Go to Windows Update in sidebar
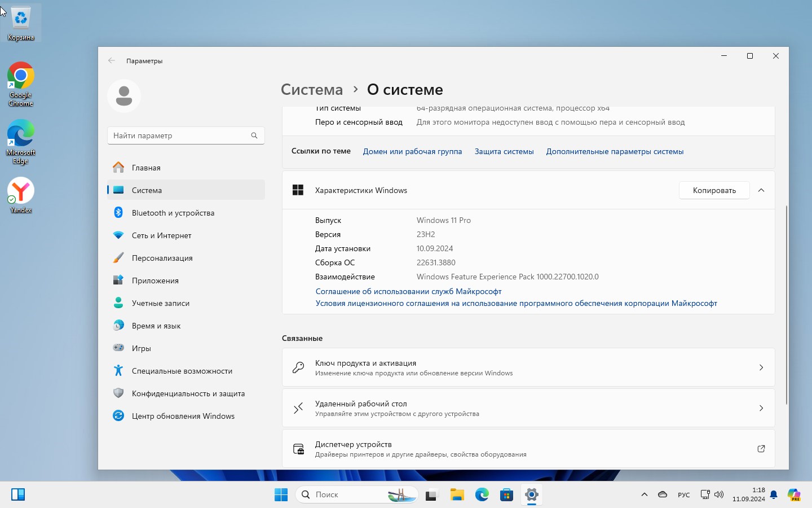 click(183, 416)
